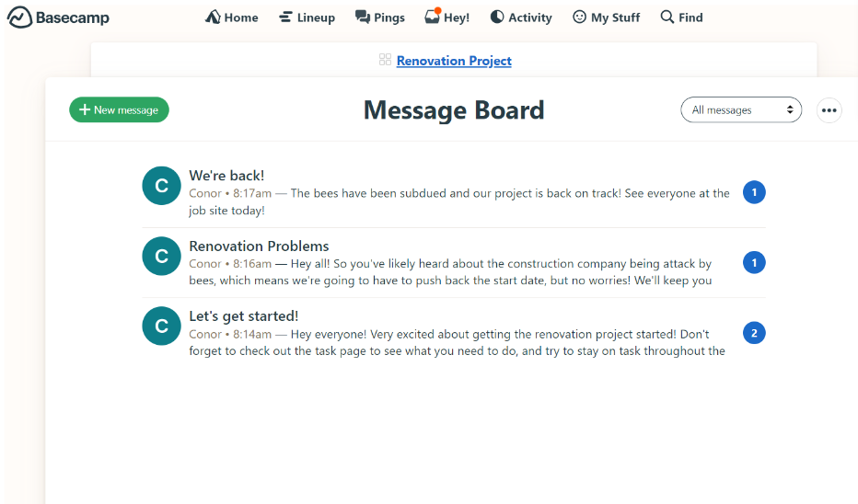Open the "Let's get started!" message
The height and width of the screenshot is (504, 858).
[243, 316]
